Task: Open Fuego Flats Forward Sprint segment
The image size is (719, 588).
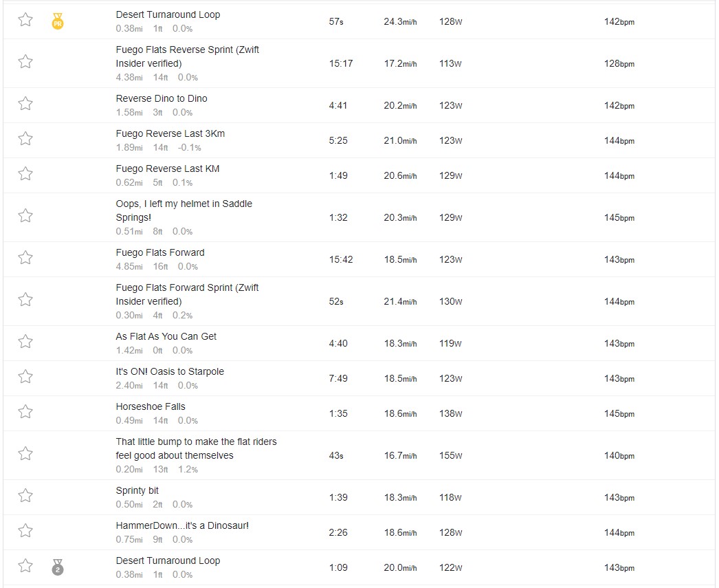Action: (187, 294)
